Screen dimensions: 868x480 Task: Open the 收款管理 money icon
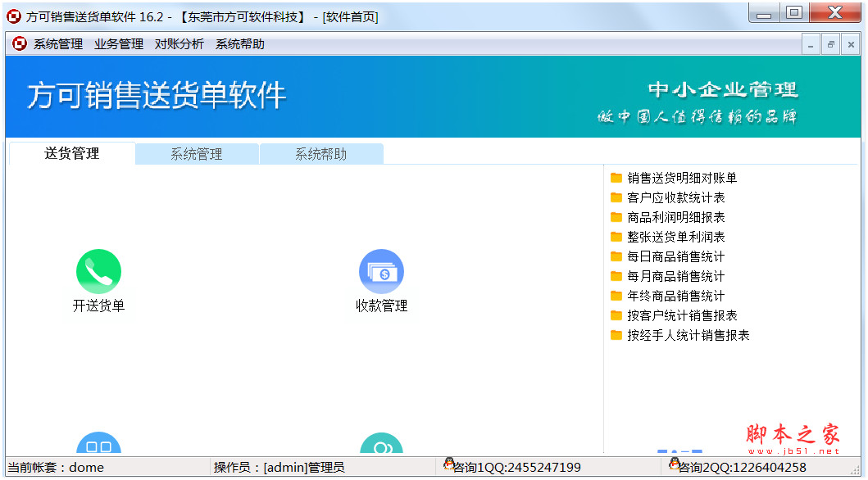(381, 271)
